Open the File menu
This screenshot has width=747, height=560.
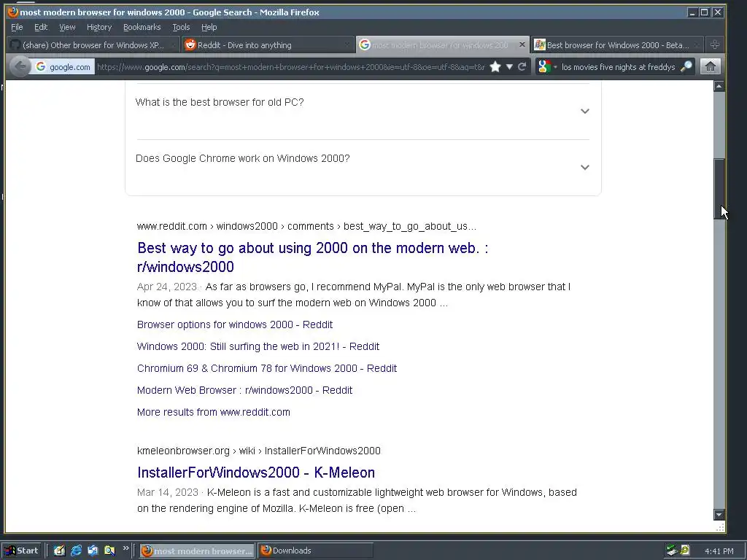(x=17, y=27)
